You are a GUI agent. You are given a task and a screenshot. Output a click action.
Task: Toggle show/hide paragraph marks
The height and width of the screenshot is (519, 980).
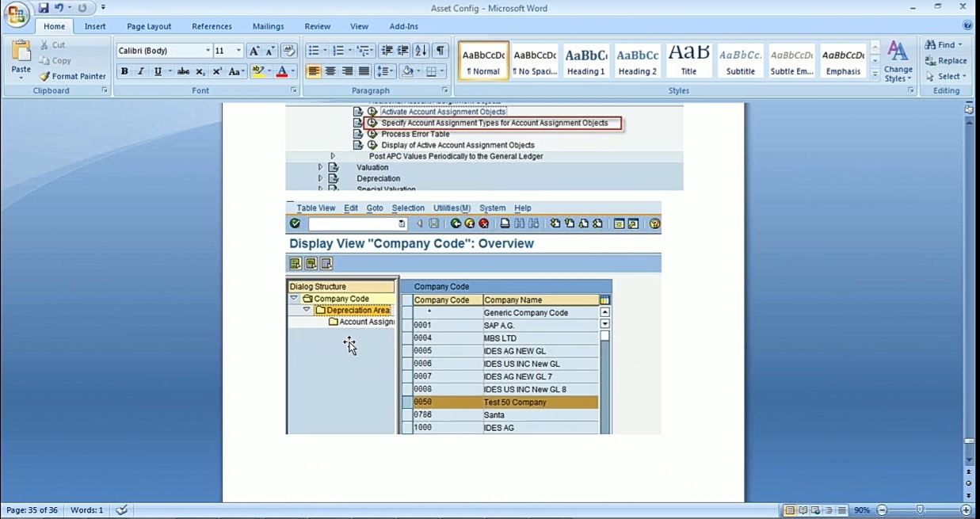[440, 51]
